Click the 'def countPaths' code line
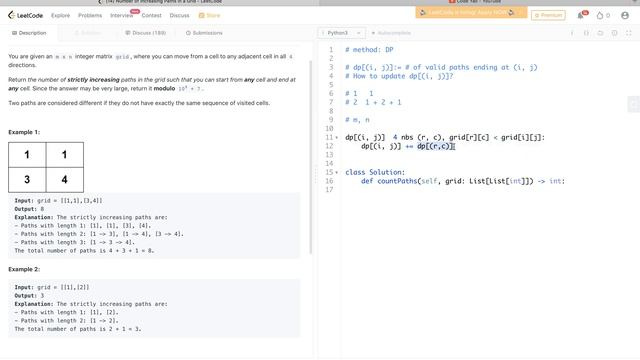Screen dimensions: 640x360 click(x=463, y=181)
